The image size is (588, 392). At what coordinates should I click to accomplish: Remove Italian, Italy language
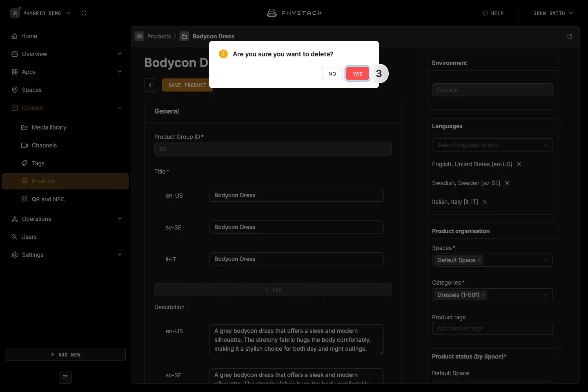485,202
